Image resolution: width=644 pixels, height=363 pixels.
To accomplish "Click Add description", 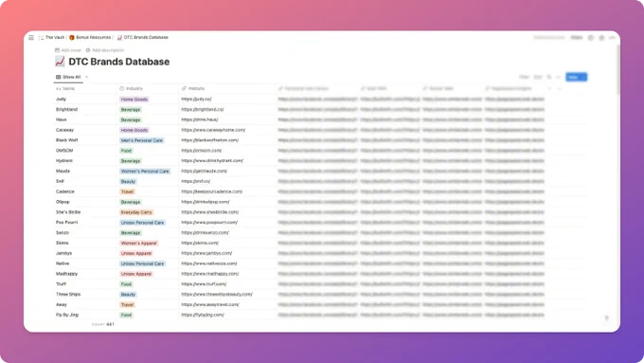I will point(105,50).
